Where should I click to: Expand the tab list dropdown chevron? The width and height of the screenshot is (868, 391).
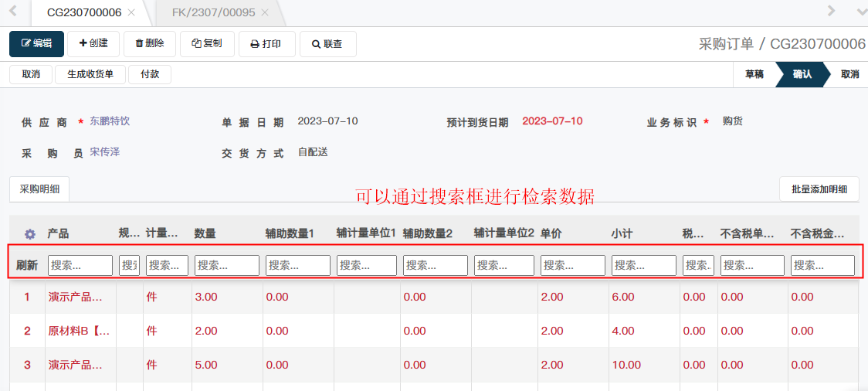point(862,12)
